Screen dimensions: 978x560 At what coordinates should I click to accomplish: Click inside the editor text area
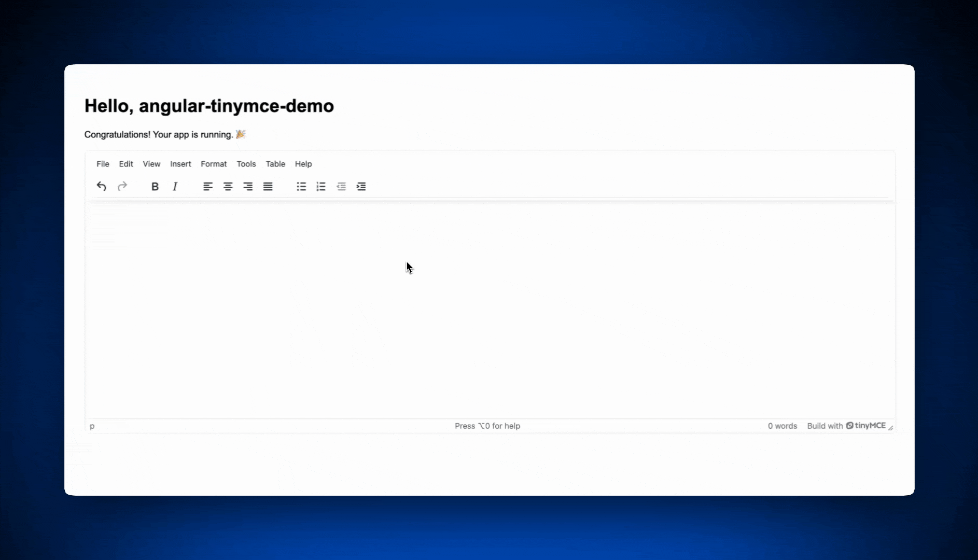pyautogui.click(x=490, y=310)
